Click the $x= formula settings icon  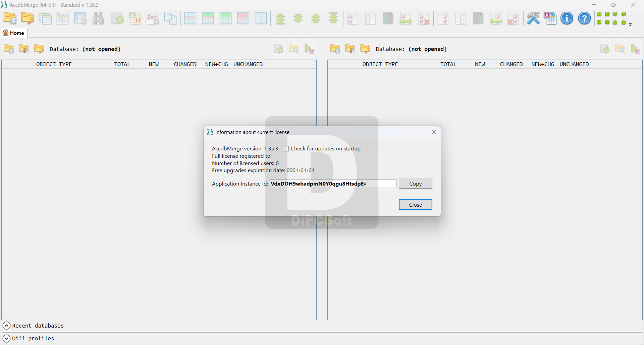click(153, 18)
